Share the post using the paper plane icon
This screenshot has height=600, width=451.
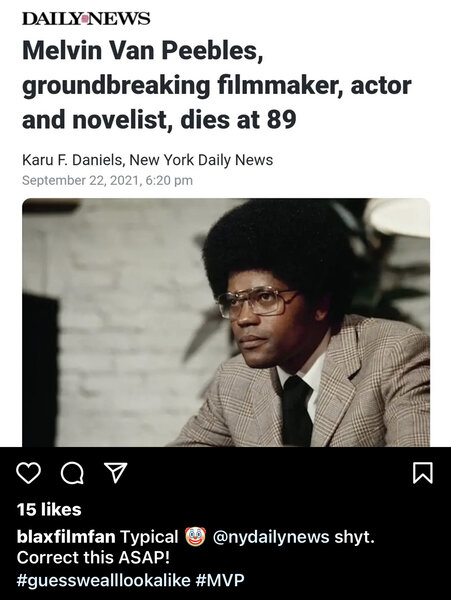(116, 473)
